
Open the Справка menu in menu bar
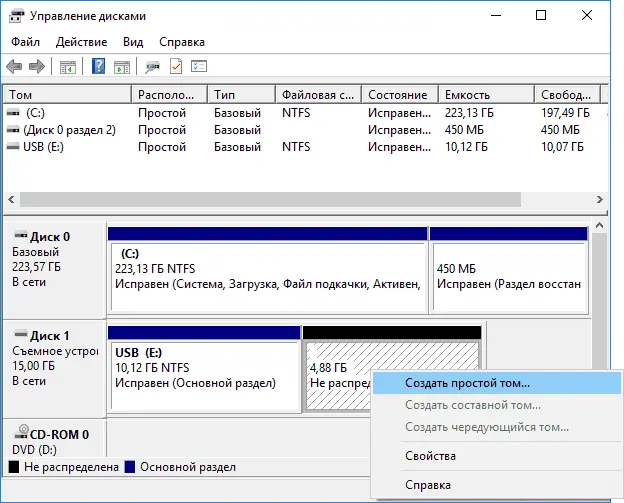(182, 42)
